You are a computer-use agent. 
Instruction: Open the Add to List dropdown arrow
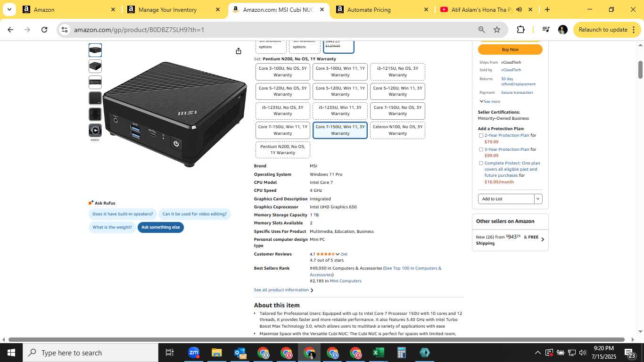tap(538, 199)
